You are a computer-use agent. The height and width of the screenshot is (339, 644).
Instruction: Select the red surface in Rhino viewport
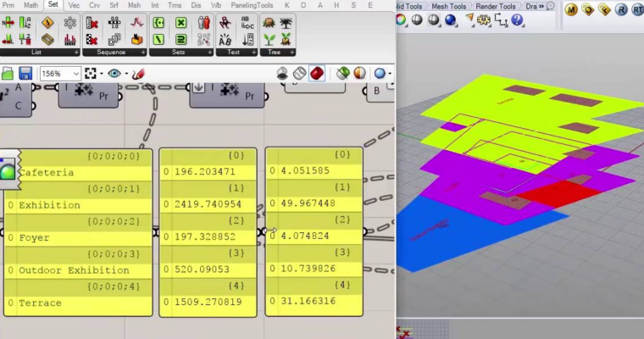click(563, 193)
